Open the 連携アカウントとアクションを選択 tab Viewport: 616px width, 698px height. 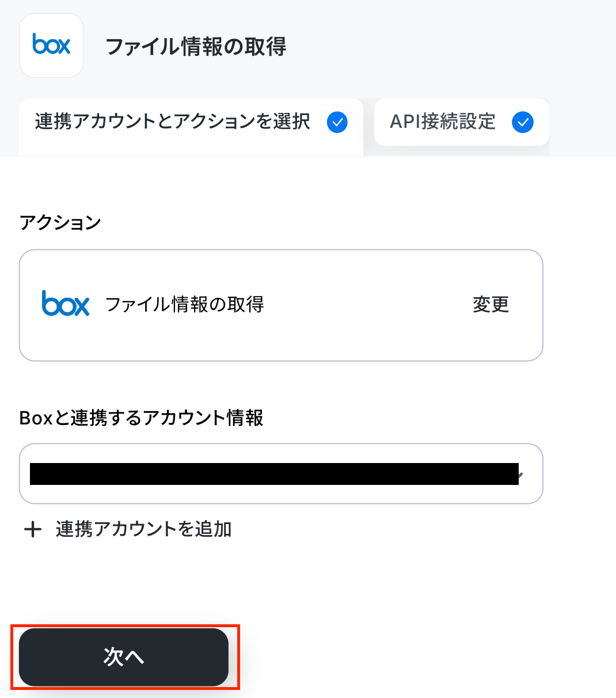[191, 127]
